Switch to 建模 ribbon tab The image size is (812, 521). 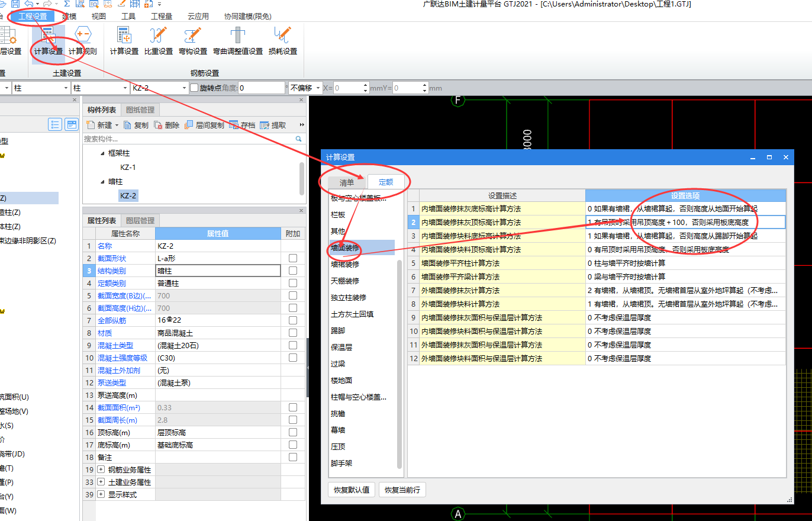(69, 17)
